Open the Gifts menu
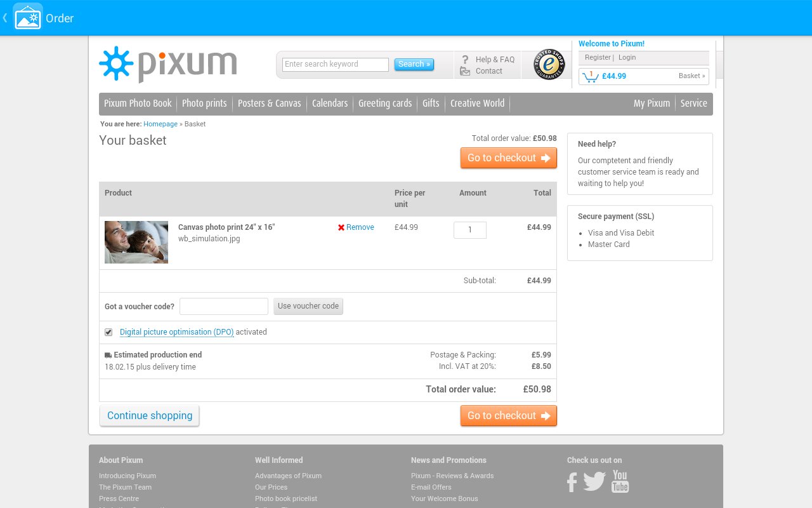The height and width of the screenshot is (508, 812). coord(431,104)
